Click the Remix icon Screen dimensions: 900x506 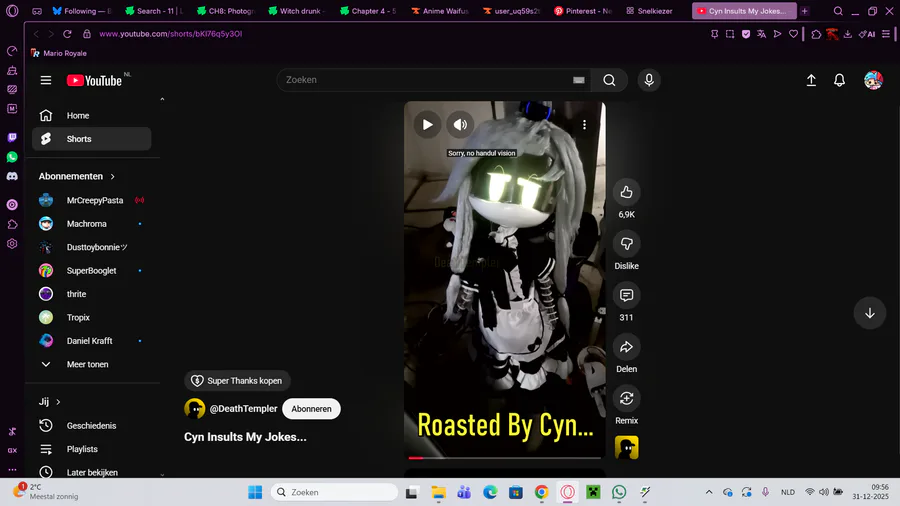[626, 399]
